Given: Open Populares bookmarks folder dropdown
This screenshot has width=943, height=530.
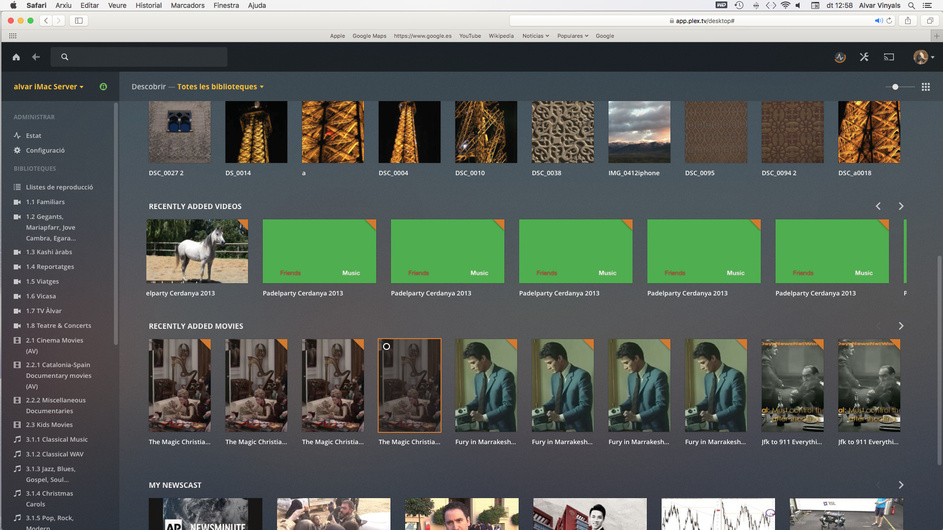Looking at the screenshot, I should (573, 36).
